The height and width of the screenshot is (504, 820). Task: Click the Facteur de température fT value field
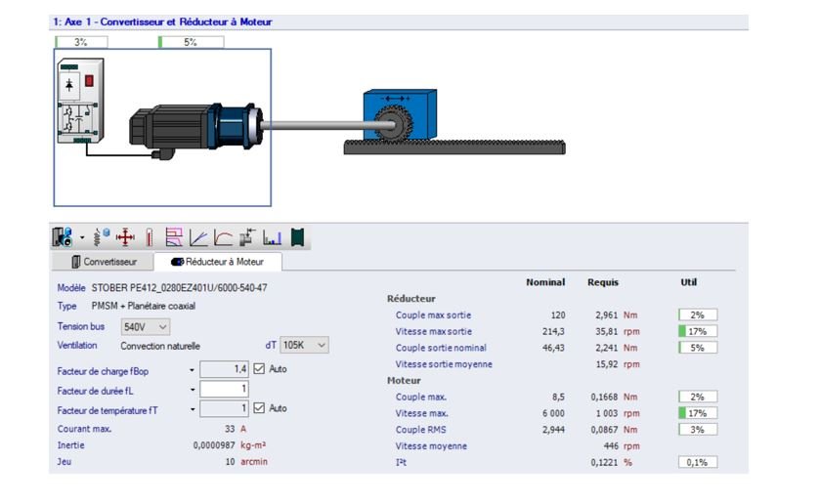225,408
